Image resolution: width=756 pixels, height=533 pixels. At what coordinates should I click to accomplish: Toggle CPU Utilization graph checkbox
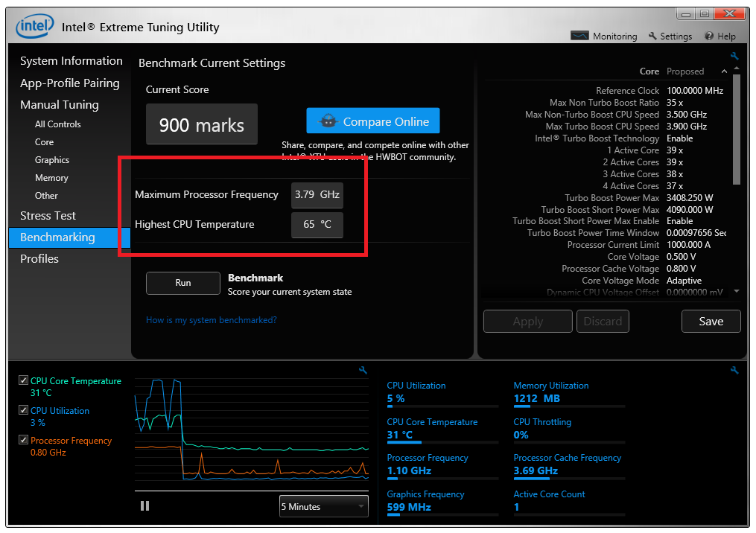tap(23, 410)
